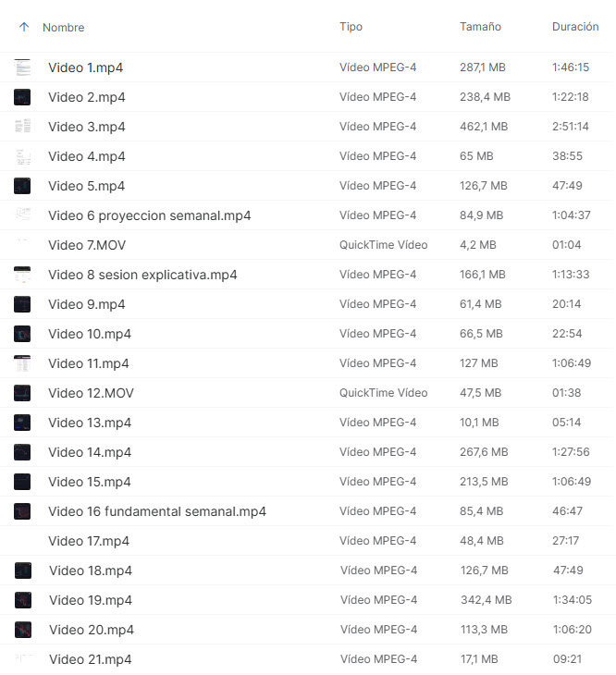This screenshot has height=675, width=616.
Task: Sort the list by Tamaño
Action: pos(480,27)
